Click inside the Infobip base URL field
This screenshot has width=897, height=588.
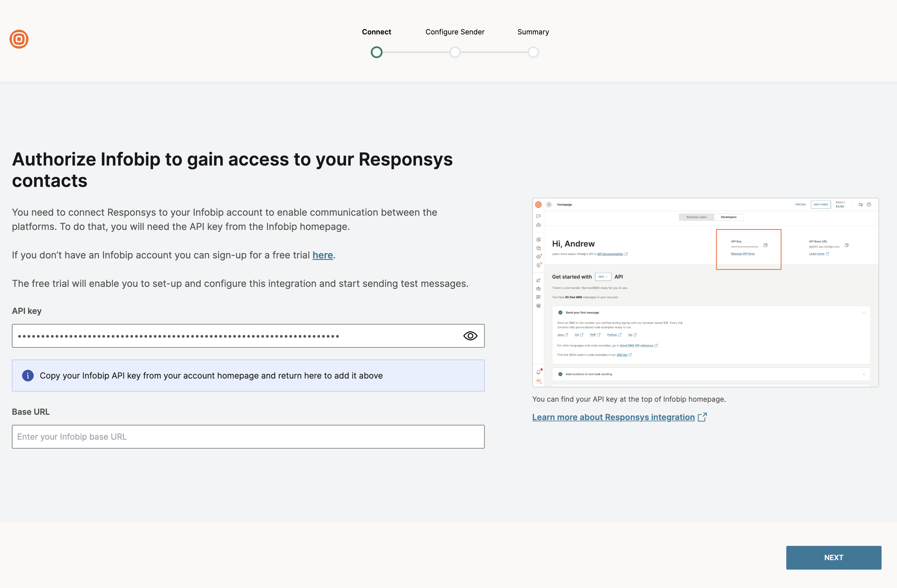pos(248,437)
